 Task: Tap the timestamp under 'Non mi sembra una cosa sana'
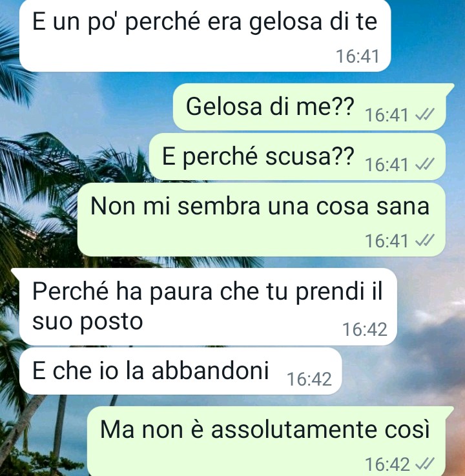(x=387, y=241)
